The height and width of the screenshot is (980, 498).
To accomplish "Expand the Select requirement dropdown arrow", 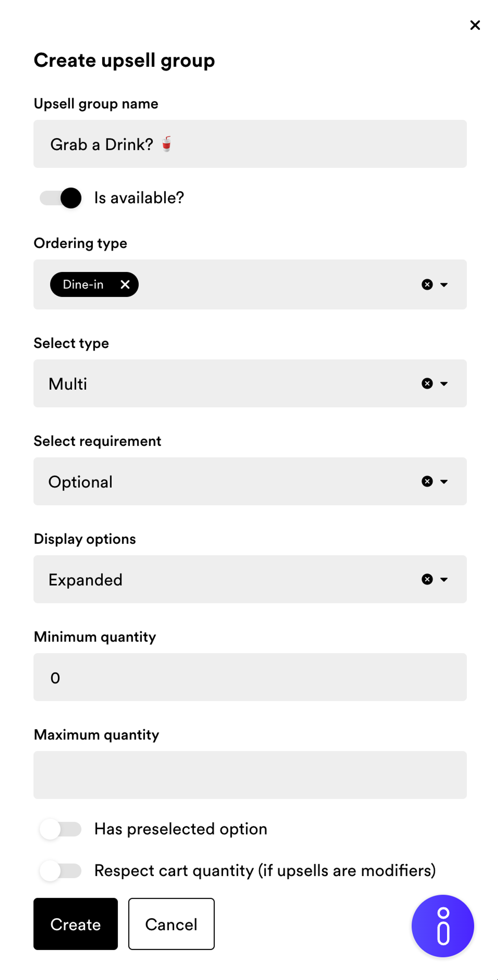I will (444, 481).
